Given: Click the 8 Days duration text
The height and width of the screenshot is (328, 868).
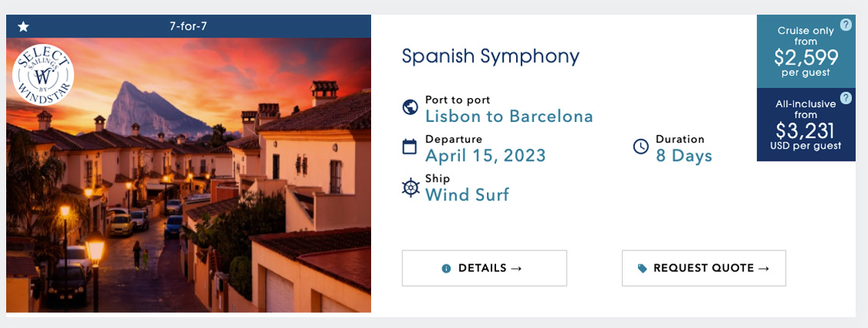Looking at the screenshot, I should (x=683, y=156).
